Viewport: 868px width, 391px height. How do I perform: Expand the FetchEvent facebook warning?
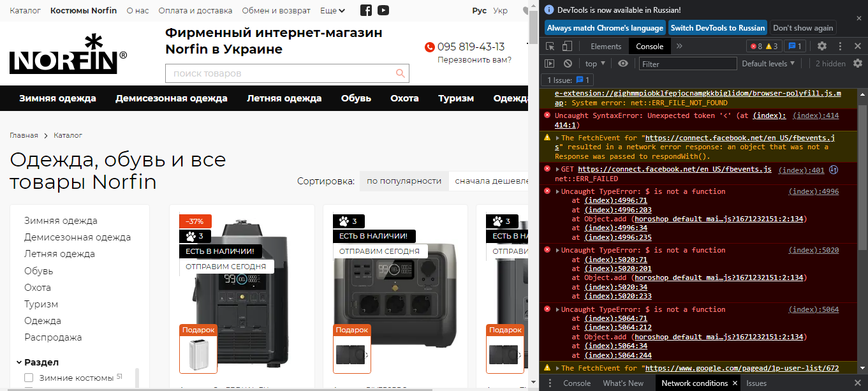point(558,138)
